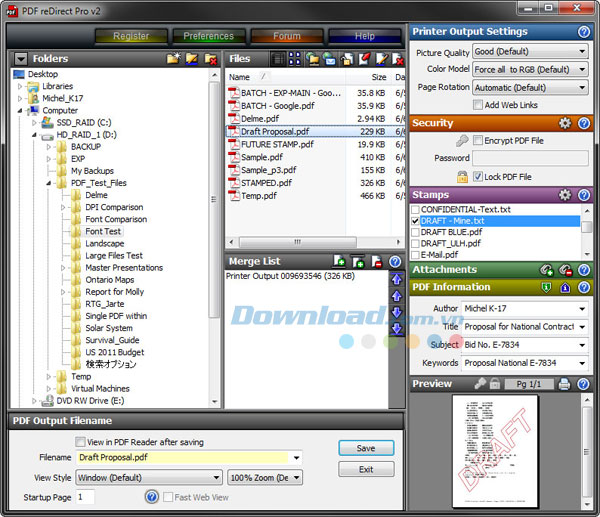The width and height of the screenshot is (600, 517).
Task: Open the Folders panel dropdown menu arrow
Action: [21, 59]
